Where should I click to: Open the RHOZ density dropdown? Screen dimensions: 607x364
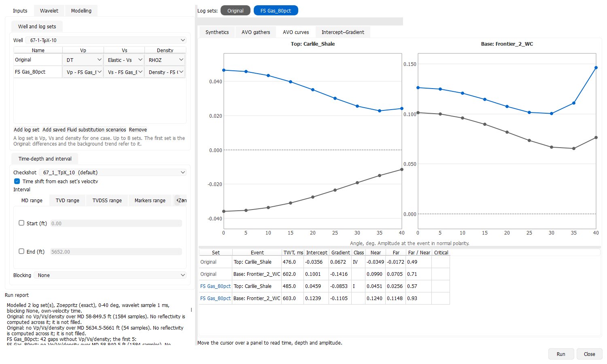coord(166,60)
